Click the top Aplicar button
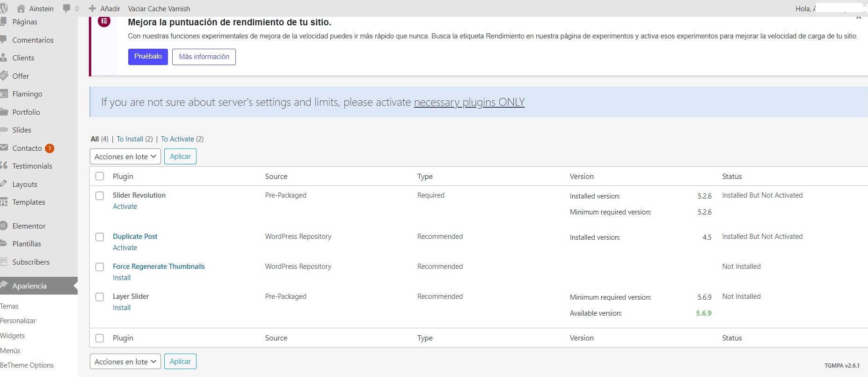The height and width of the screenshot is (377, 868). pos(180,156)
